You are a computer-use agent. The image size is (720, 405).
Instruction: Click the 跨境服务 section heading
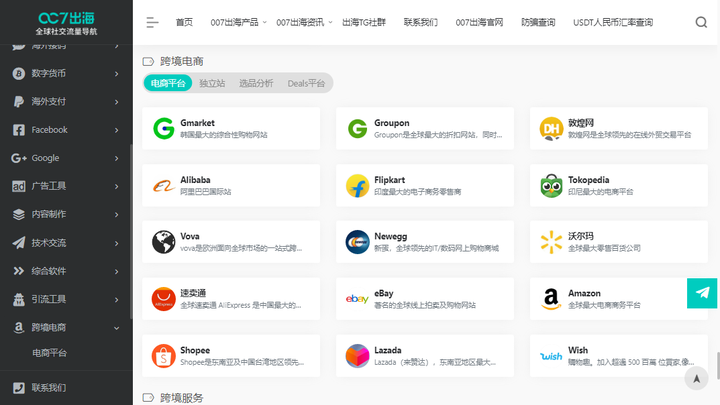tap(181, 398)
